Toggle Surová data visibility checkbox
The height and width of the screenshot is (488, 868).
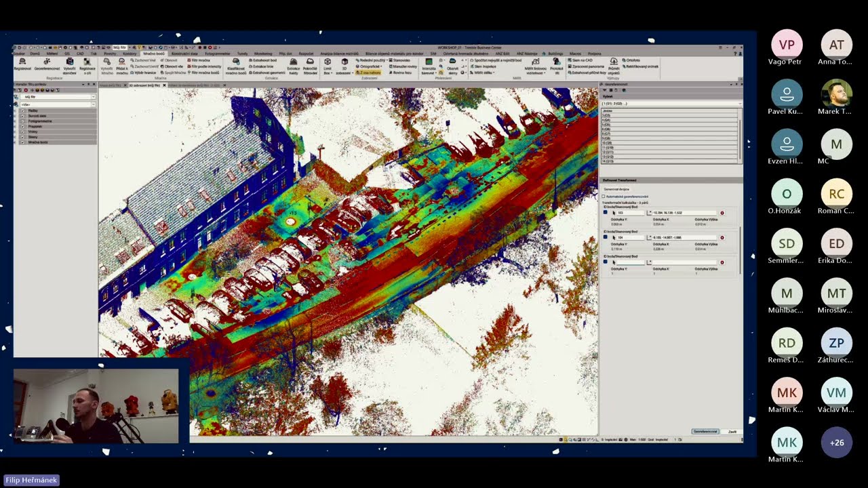22,116
